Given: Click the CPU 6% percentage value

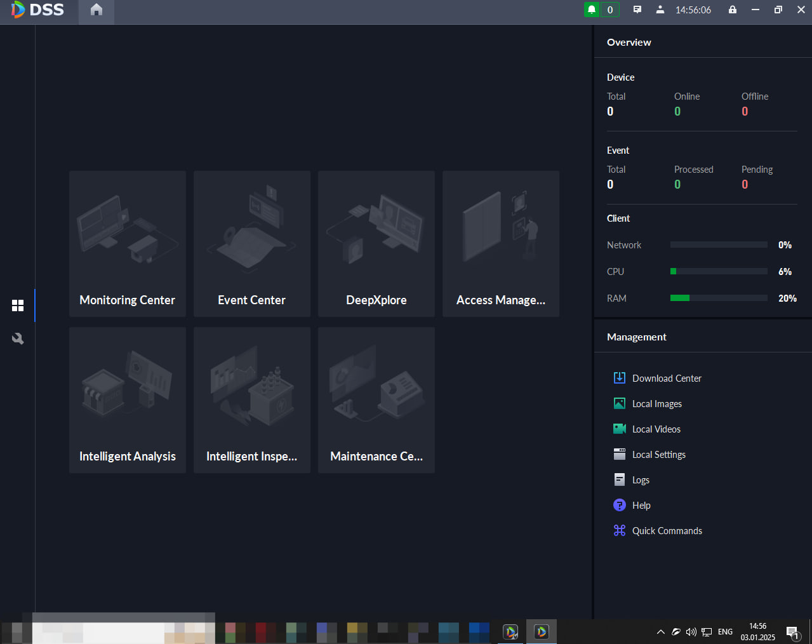Looking at the screenshot, I should (785, 271).
